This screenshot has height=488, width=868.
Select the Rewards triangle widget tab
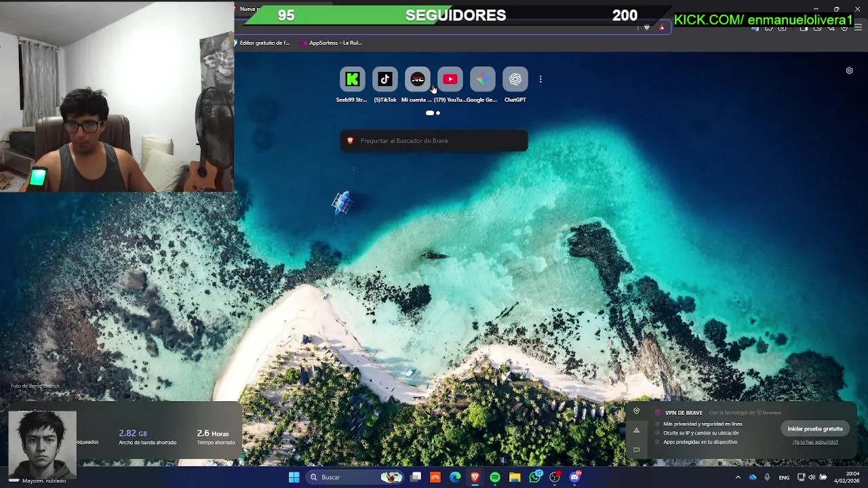[x=636, y=430]
